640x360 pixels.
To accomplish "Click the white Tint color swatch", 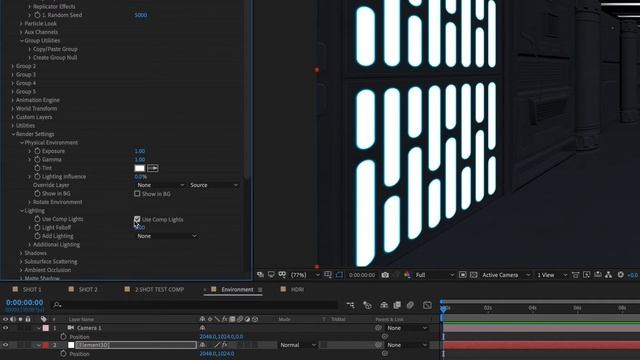I will (x=140, y=168).
